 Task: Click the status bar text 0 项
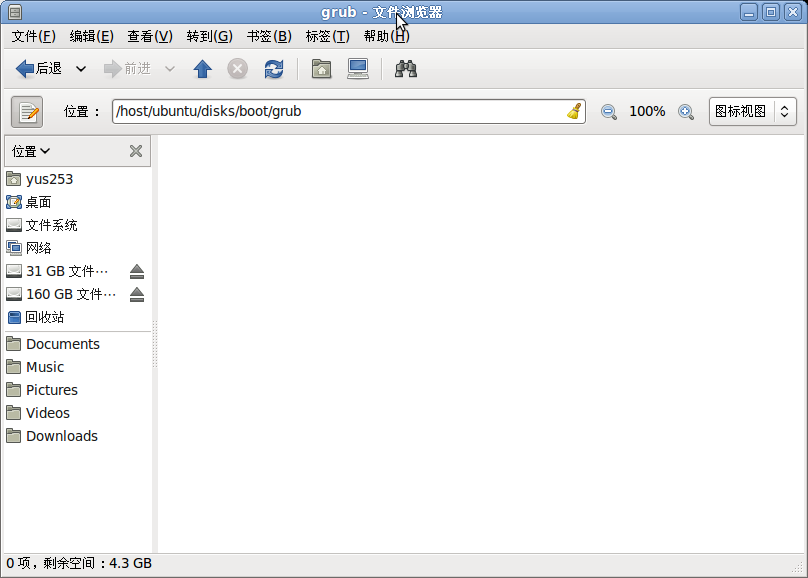pyautogui.click(x=18, y=563)
